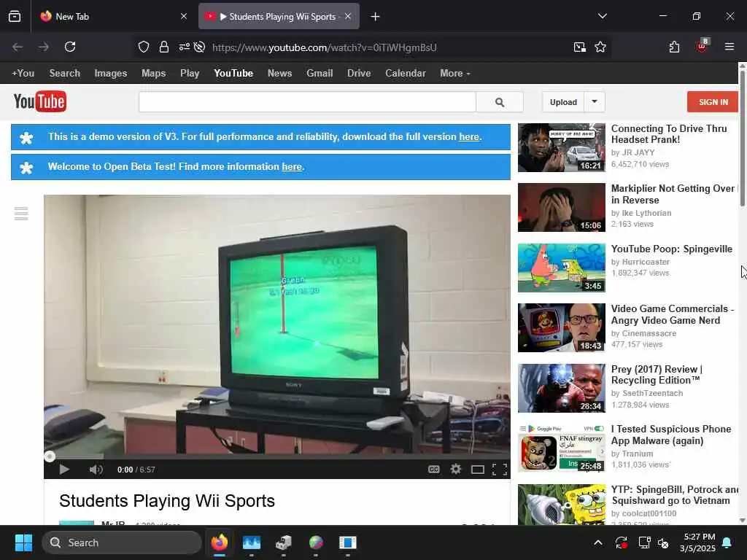The image size is (747, 560).
Task: Open notifications bell in system tray
Action: (727, 542)
